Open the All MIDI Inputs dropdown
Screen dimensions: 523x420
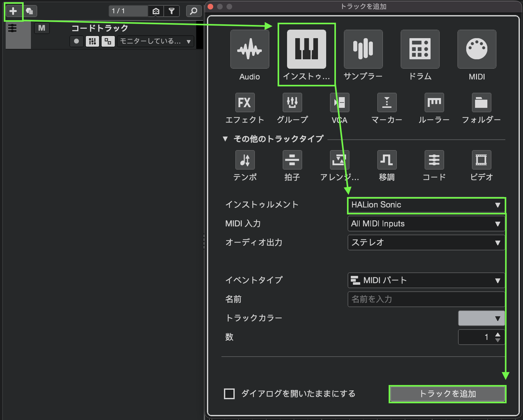coord(426,224)
